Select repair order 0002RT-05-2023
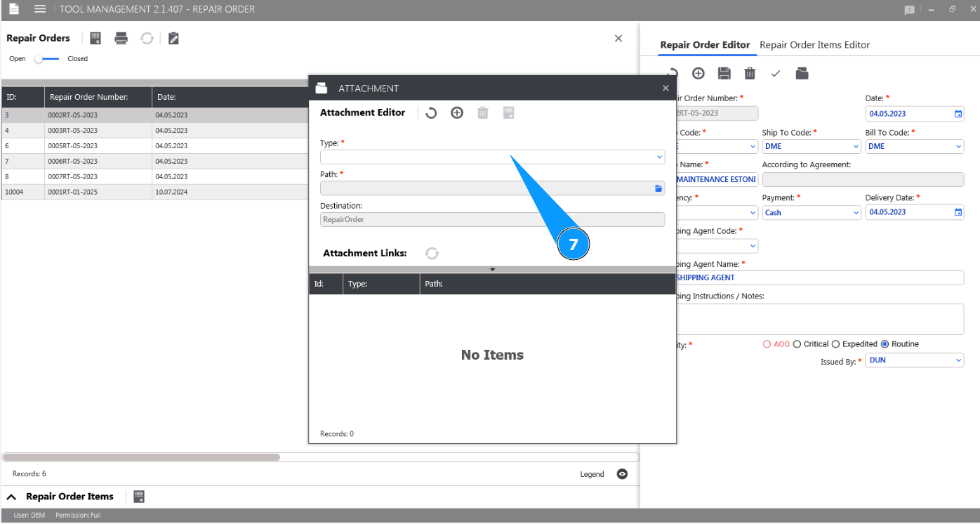Viewport: 980px width, 524px height. click(x=155, y=115)
